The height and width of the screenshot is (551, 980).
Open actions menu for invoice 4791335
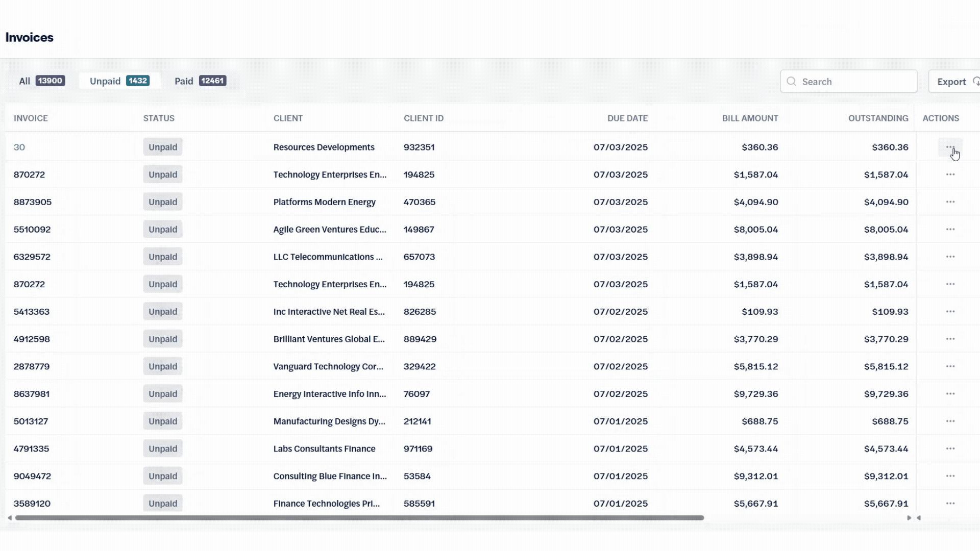pyautogui.click(x=950, y=449)
